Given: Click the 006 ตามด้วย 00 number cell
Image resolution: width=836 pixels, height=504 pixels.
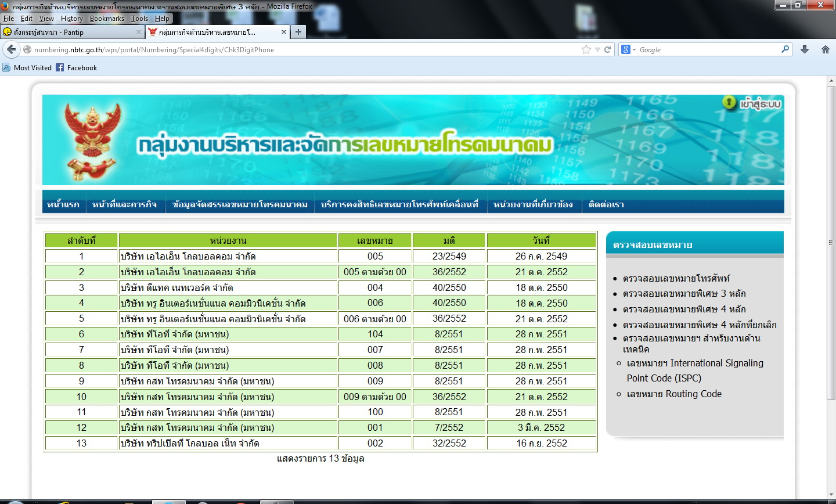Looking at the screenshot, I should click(x=375, y=319).
